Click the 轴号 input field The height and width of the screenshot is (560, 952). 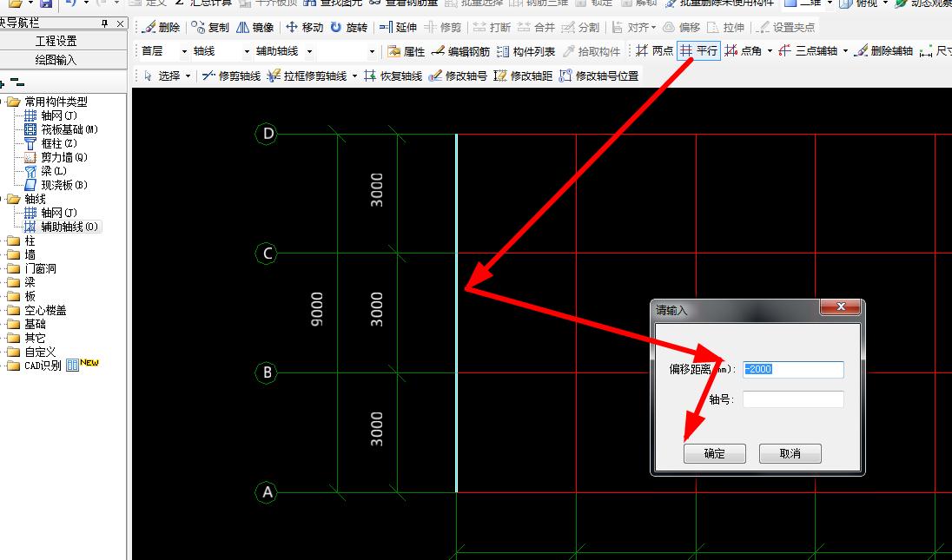tap(793, 399)
